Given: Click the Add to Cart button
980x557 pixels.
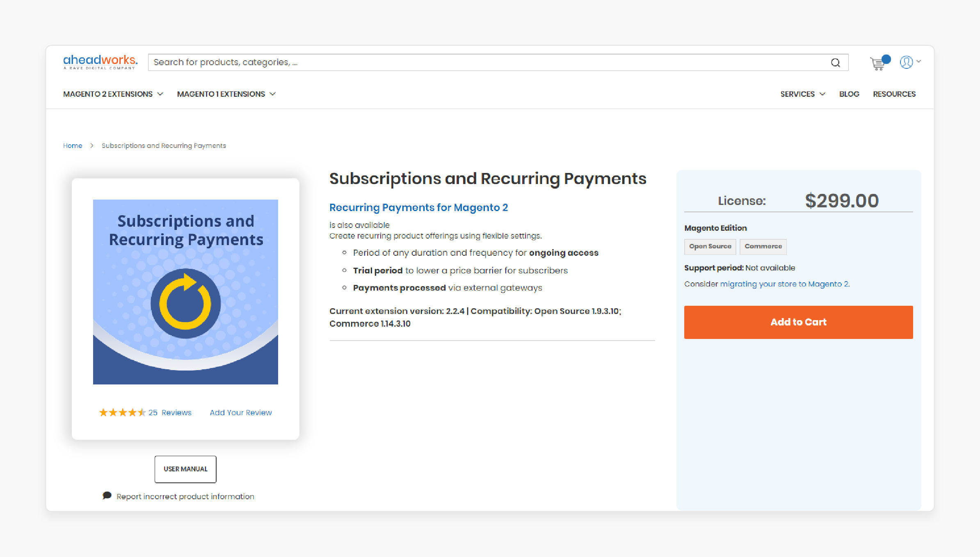Looking at the screenshot, I should pyautogui.click(x=798, y=322).
